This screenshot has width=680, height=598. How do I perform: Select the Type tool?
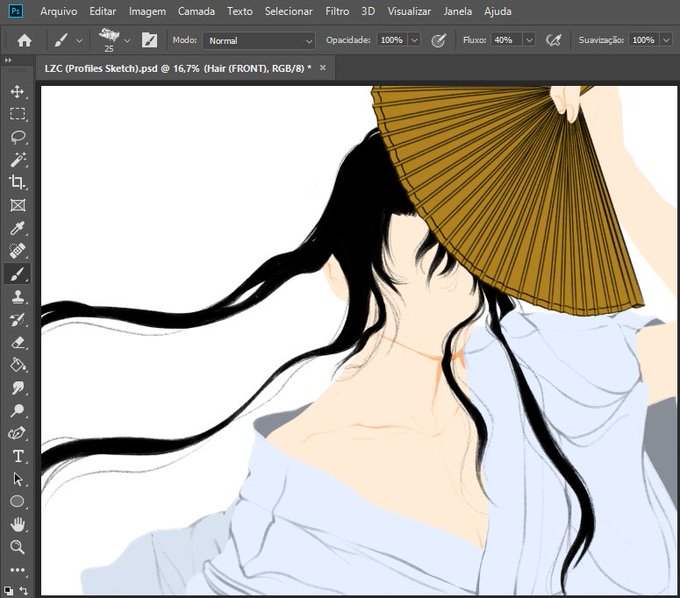click(17, 456)
